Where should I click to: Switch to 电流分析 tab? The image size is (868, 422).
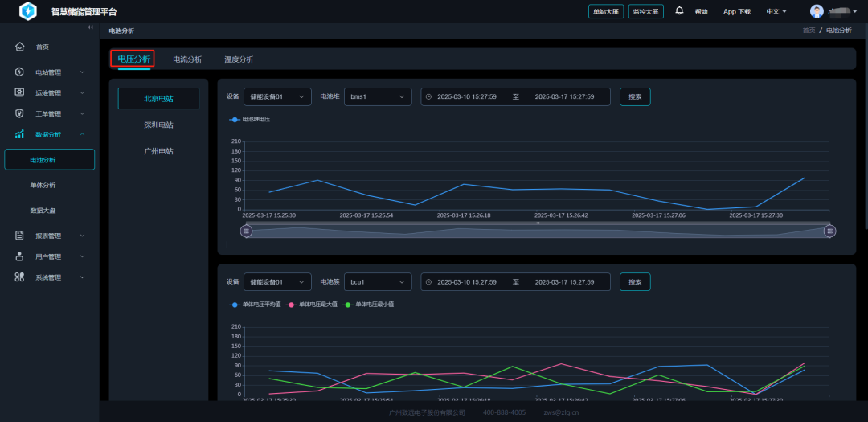[187, 59]
